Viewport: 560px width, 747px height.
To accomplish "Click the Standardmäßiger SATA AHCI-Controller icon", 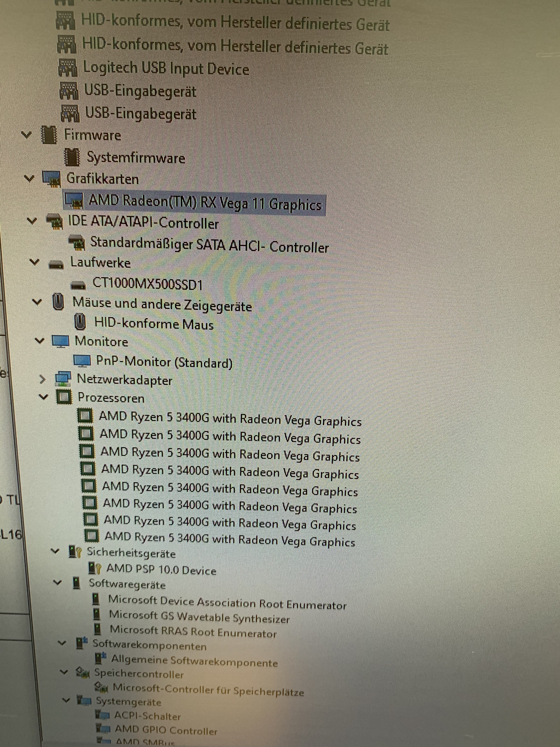I will point(77,243).
